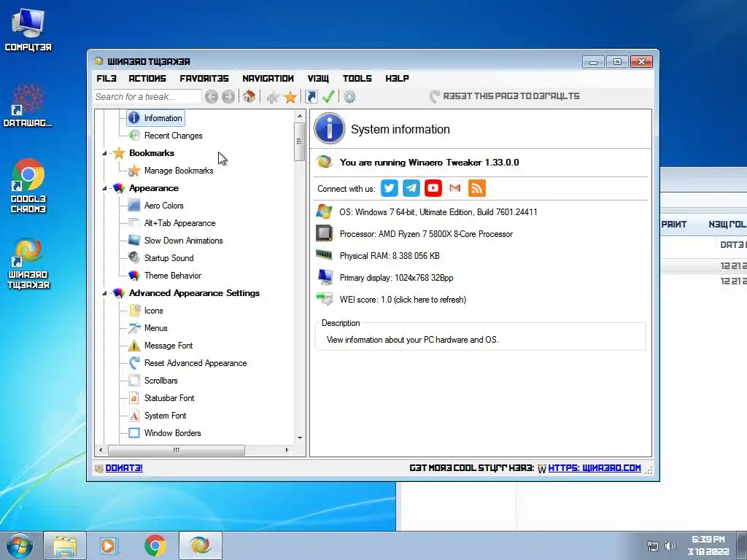Click the Window Borders square icon
The width and height of the screenshot is (747, 560).
point(134,433)
